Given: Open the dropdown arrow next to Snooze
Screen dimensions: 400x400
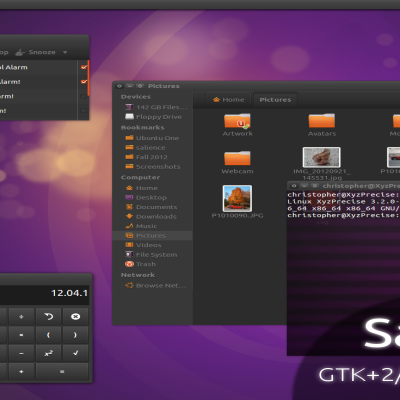Looking at the screenshot, I should 65,52.
